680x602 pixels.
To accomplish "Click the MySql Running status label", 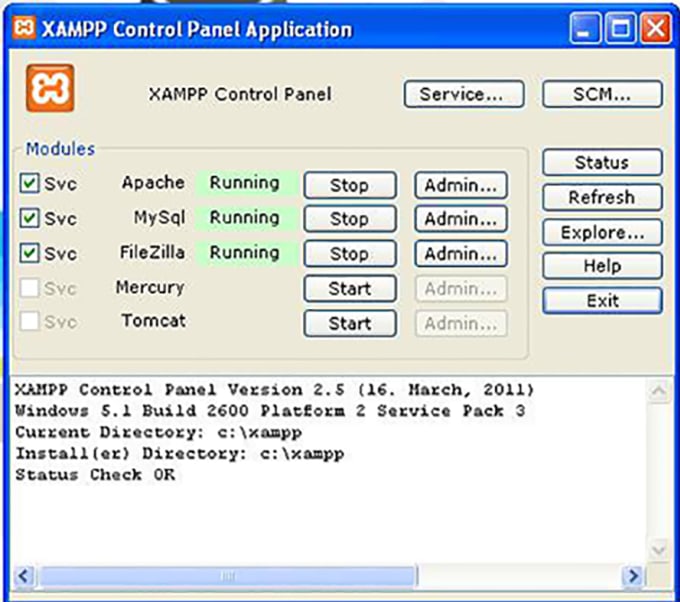I will 245,218.
